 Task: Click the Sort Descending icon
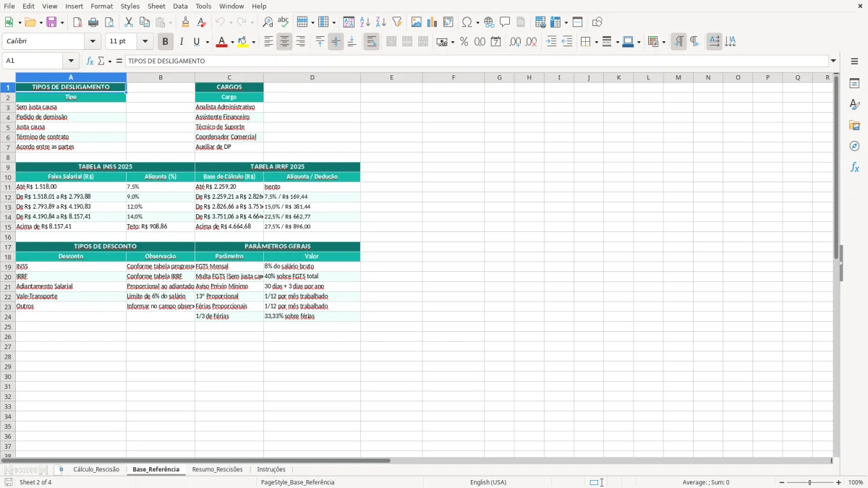tap(380, 22)
